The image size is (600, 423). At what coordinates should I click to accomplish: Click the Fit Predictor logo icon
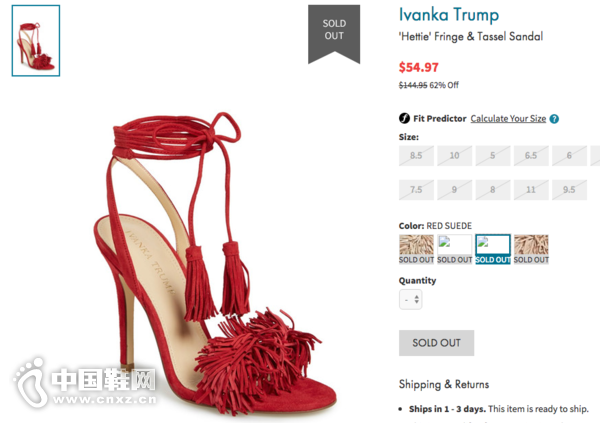click(404, 119)
